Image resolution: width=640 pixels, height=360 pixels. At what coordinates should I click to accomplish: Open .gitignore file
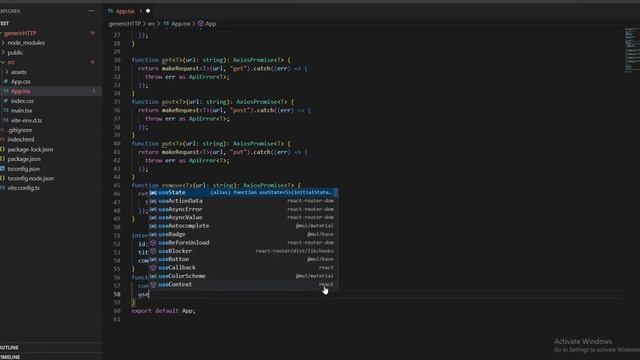click(x=20, y=130)
